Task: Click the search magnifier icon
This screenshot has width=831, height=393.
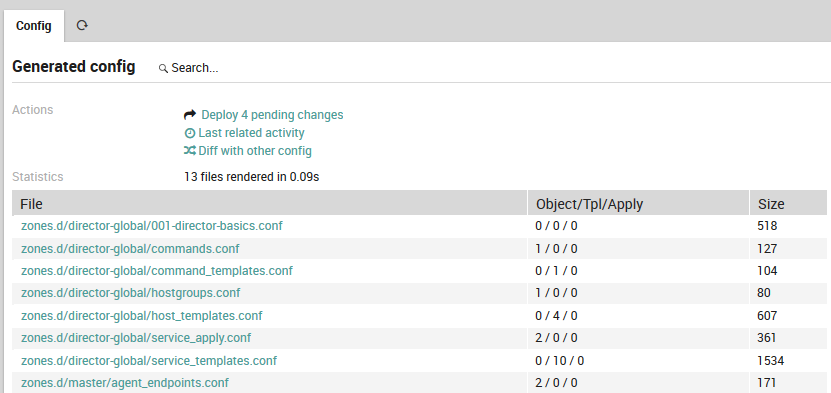Action: click(163, 68)
